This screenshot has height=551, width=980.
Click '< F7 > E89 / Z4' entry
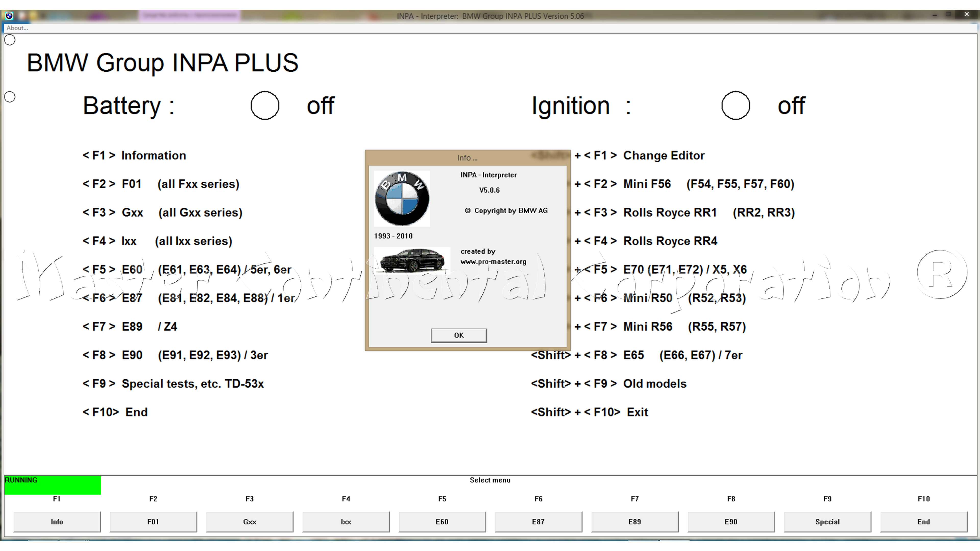click(x=130, y=327)
